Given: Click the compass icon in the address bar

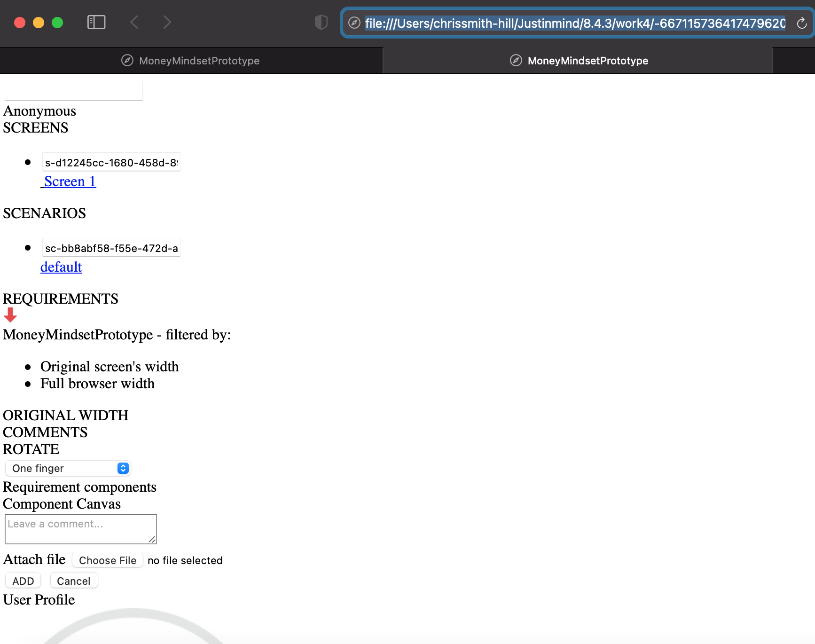Looking at the screenshot, I should [354, 23].
